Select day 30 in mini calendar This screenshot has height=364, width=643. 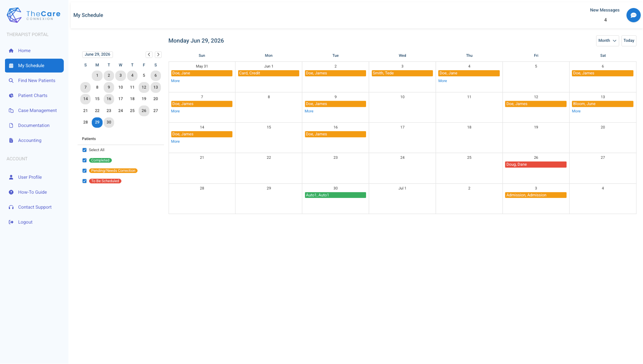click(109, 122)
